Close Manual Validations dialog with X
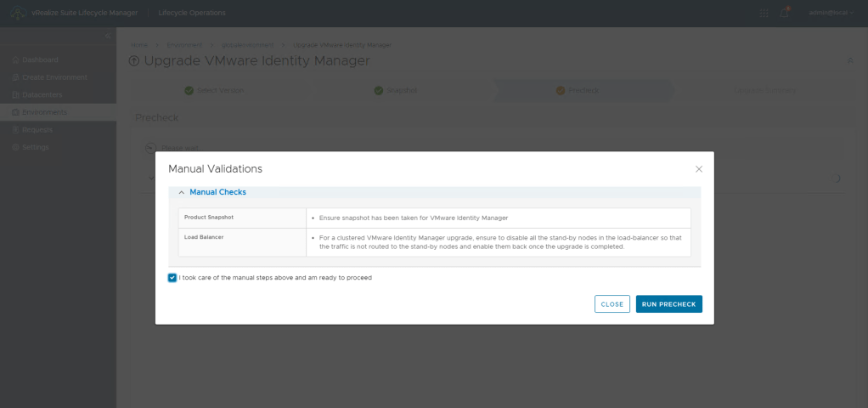868x408 pixels. point(699,169)
